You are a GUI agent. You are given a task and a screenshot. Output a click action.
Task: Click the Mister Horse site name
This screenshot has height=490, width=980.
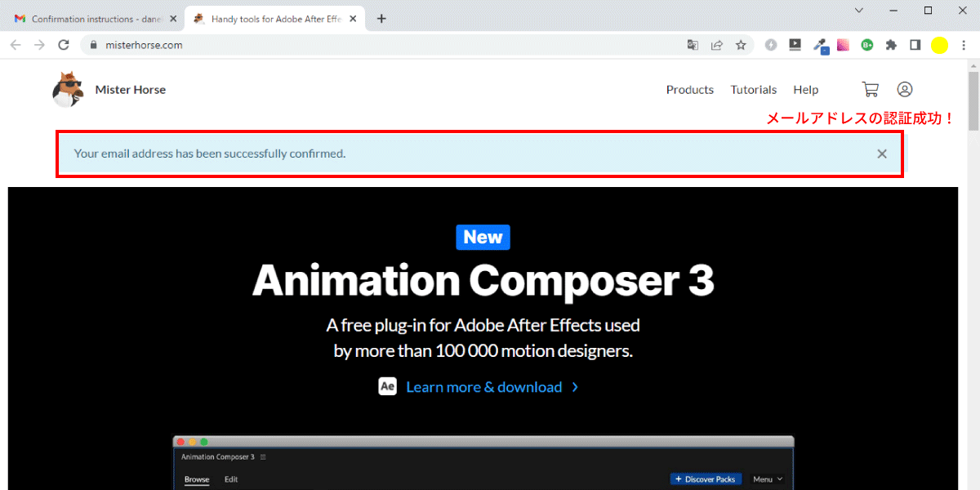click(131, 90)
